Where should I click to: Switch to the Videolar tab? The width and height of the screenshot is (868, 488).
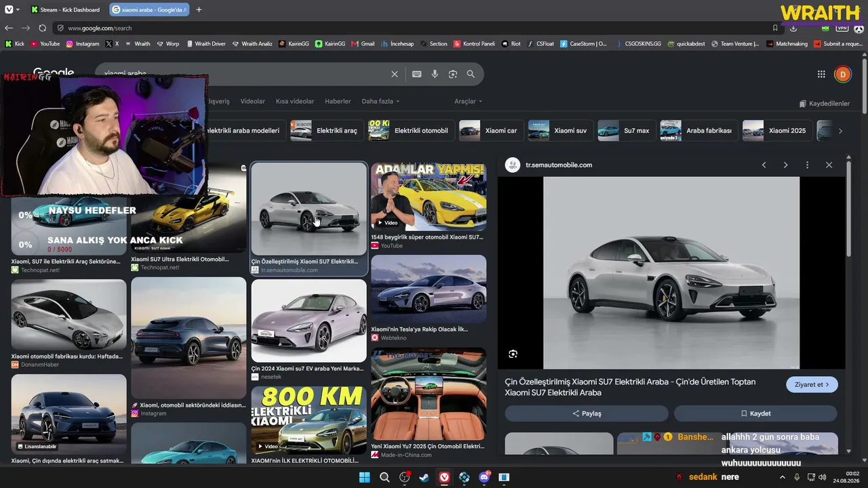tap(252, 101)
